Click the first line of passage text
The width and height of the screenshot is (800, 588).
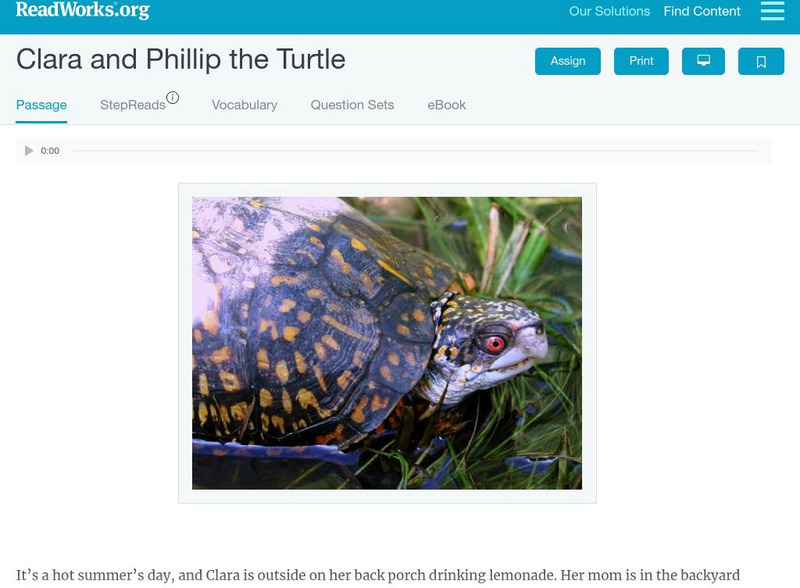[378, 576]
